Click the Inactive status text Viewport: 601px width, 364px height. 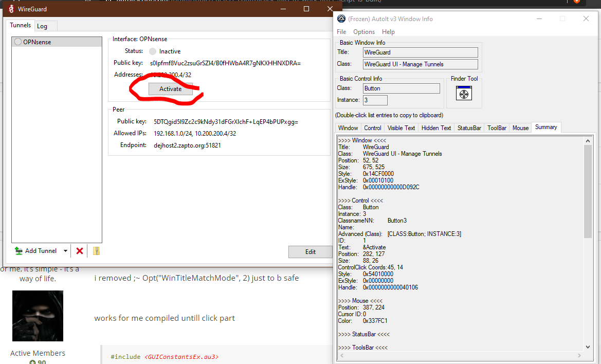170,51
